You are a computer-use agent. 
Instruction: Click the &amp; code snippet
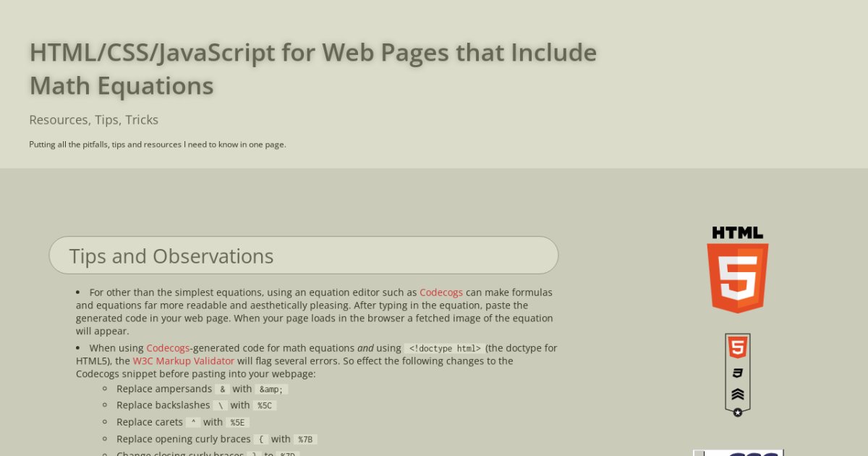272,389
